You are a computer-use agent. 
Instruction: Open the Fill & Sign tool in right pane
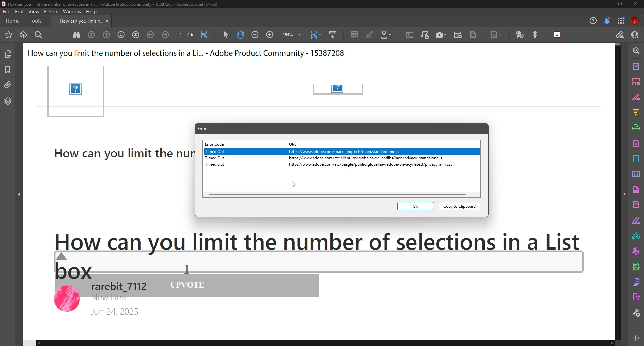(x=636, y=221)
